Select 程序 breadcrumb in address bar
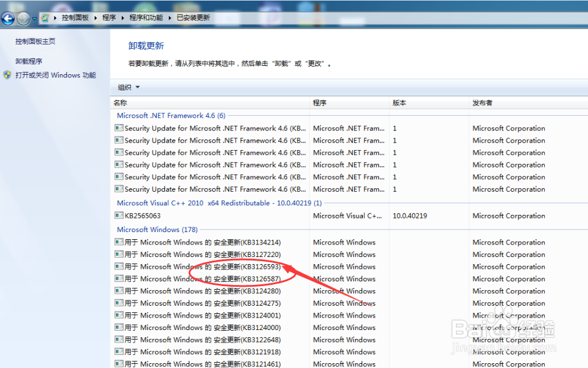Screen dimensions: 588x368 109,18
